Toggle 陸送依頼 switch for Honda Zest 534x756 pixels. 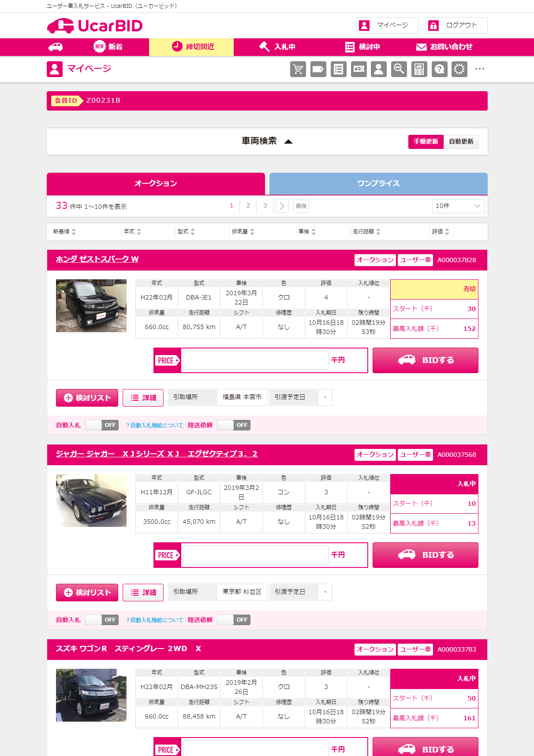(x=234, y=425)
